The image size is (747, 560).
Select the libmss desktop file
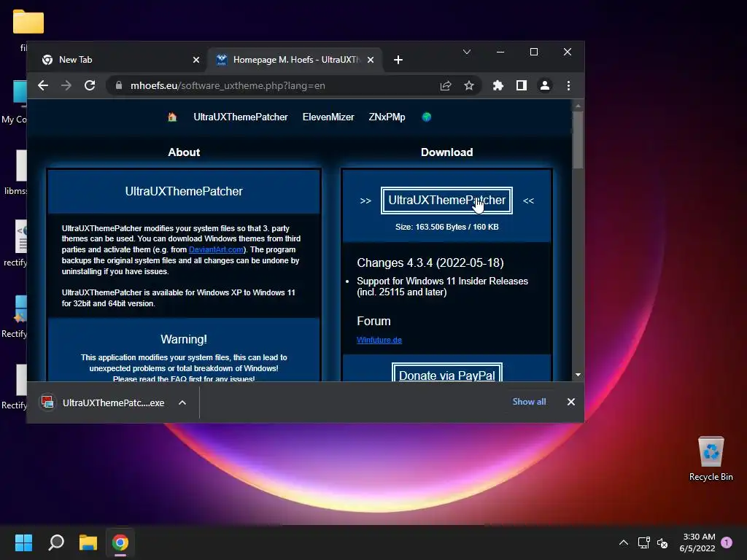15,172
